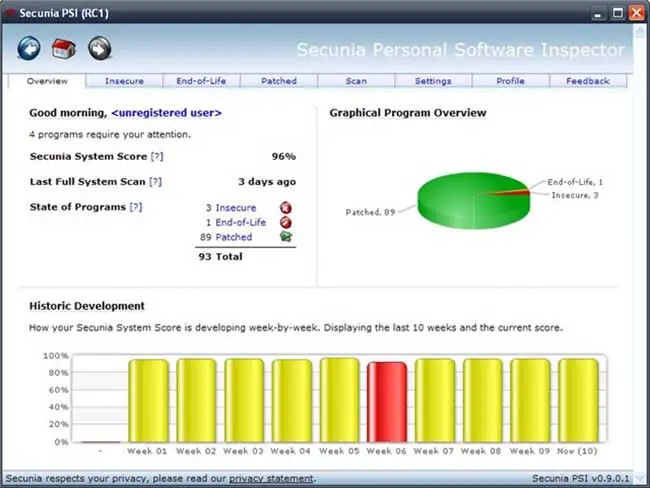
Task: Open help [?] for Last Full System Scan
Action: (155, 182)
